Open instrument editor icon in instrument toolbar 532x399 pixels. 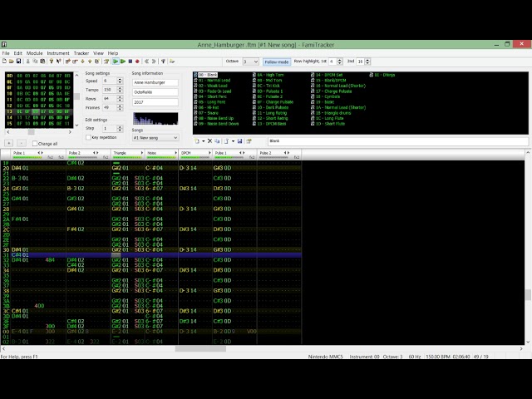[249, 141]
